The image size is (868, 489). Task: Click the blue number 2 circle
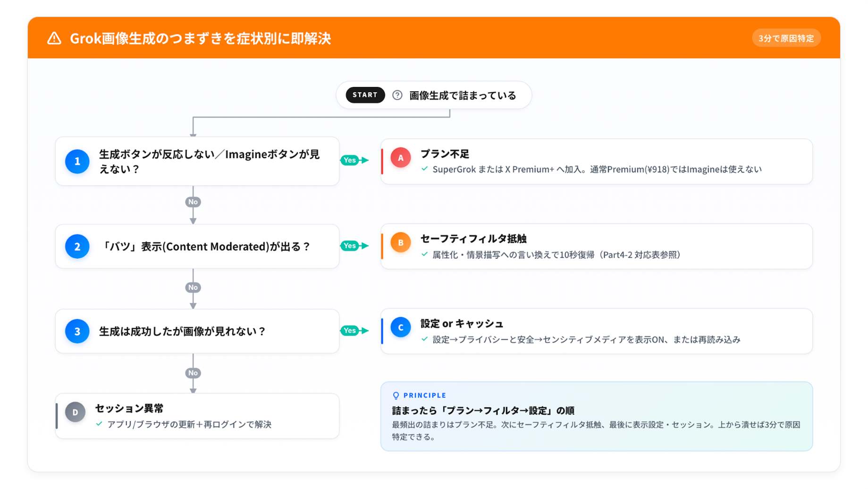click(x=77, y=247)
